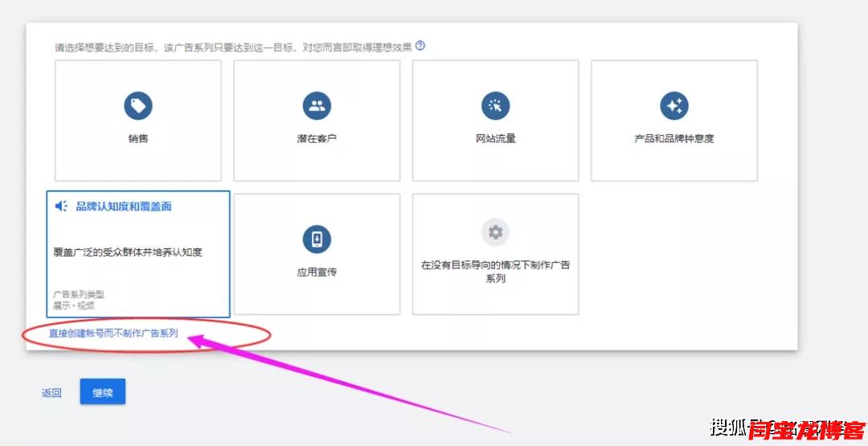The width and height of the screenshot is (868, 446).
Task: Click the people icon for 潜在客户
Action: [x=317, y=105]
